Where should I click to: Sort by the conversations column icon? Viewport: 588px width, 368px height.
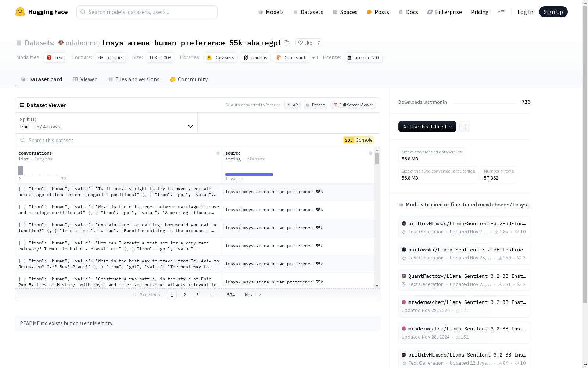[x=218, y=153]
